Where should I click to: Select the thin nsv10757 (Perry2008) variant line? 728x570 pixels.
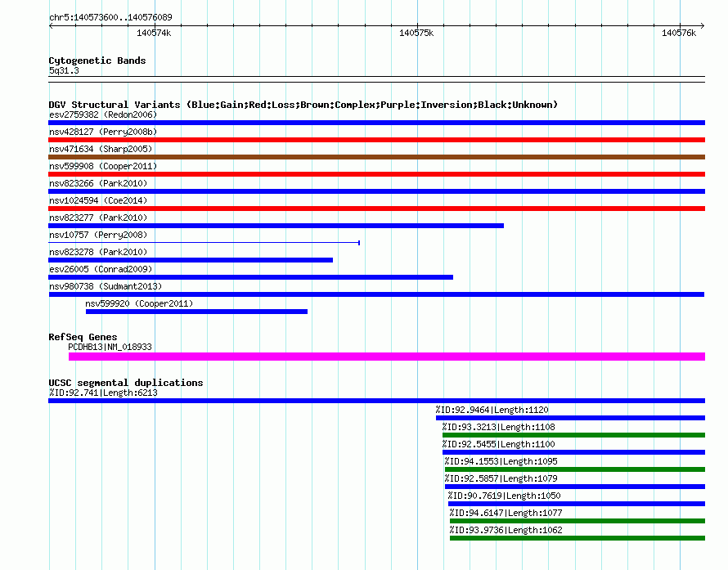coord(204,243)
